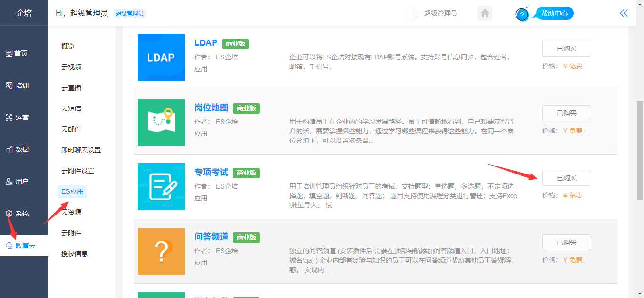The width and height of the screenshot is (644, 298).
Task: Click the 超级管理员 username in header
Action: [x=440, y=13]
